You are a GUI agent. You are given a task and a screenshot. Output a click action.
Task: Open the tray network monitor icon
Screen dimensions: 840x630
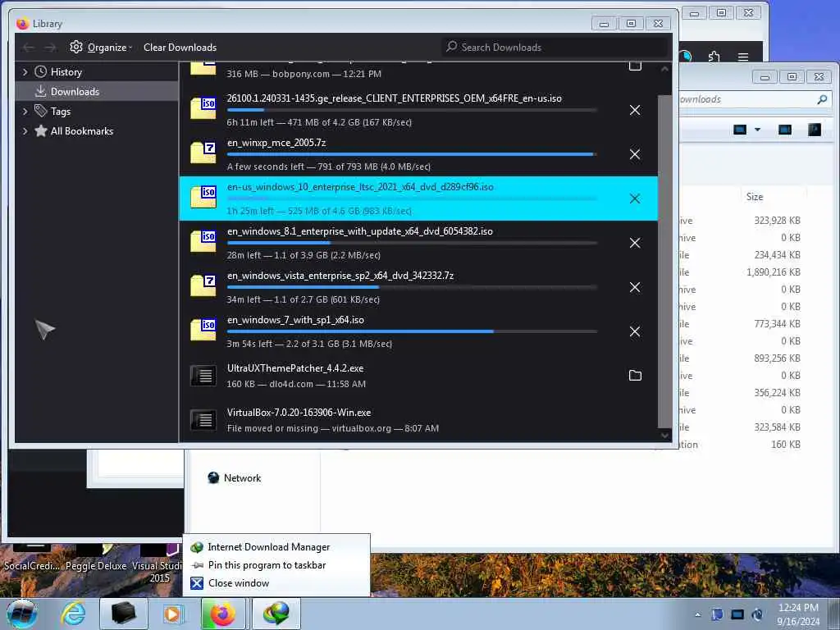(x=737, y=615)
